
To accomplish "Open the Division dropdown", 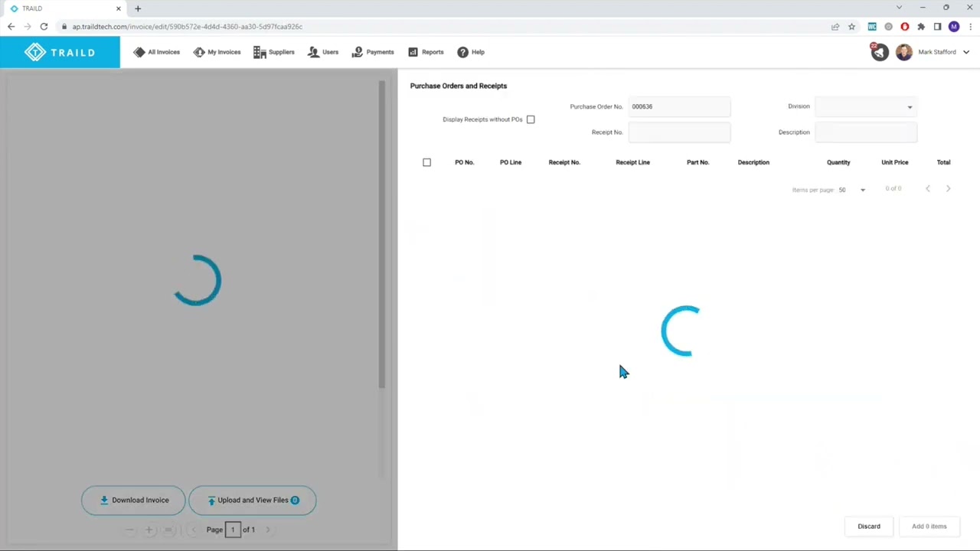I will tap(865, 107).
